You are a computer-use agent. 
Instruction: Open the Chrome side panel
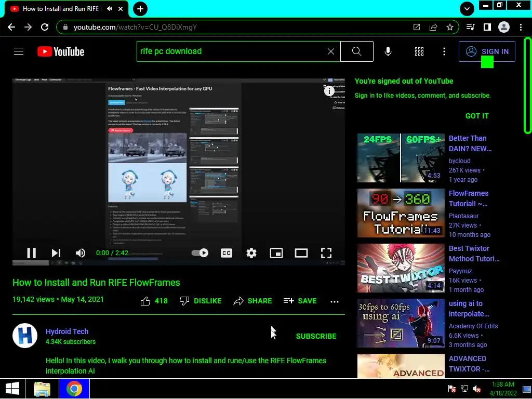[x=487, y=27]
